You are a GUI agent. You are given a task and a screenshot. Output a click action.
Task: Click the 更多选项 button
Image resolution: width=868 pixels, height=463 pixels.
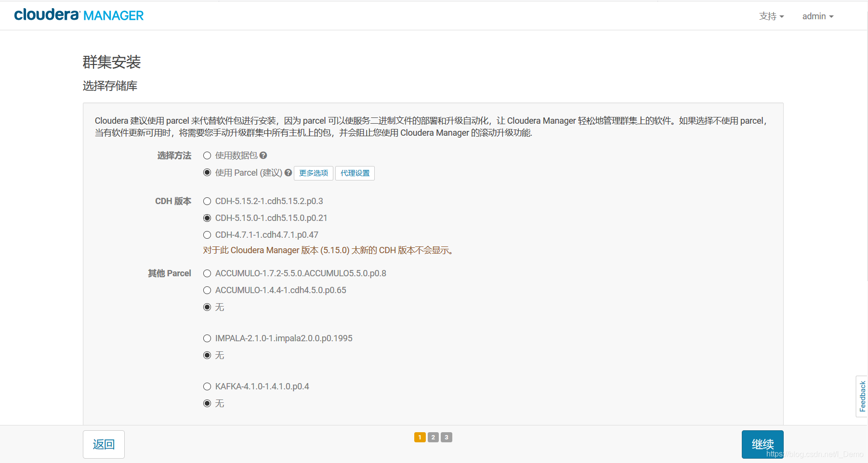(314, 173)
